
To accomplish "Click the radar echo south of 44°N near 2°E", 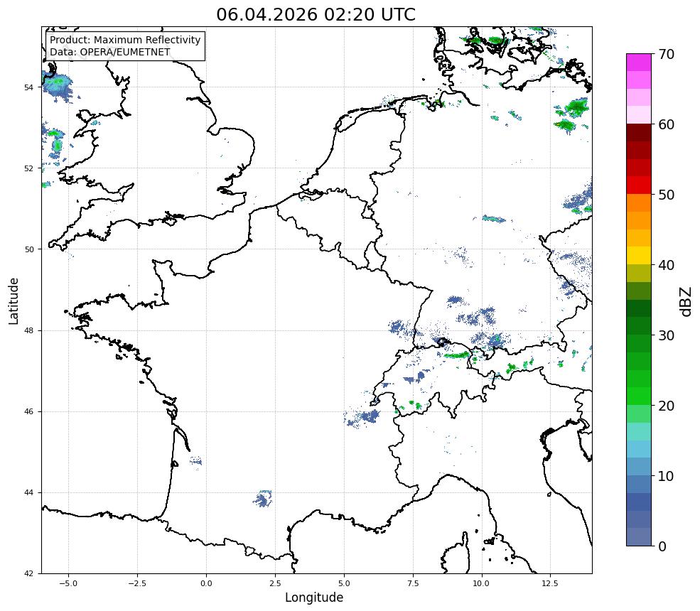I will [263, 499].
